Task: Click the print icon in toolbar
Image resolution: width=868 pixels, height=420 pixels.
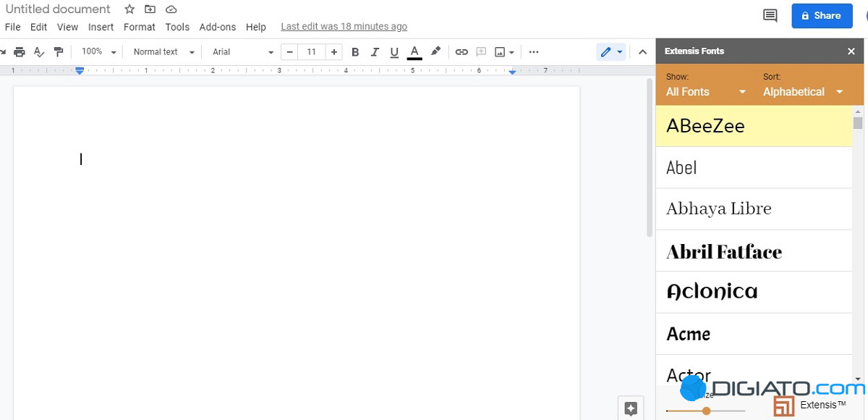Action: tap(20, 52)
